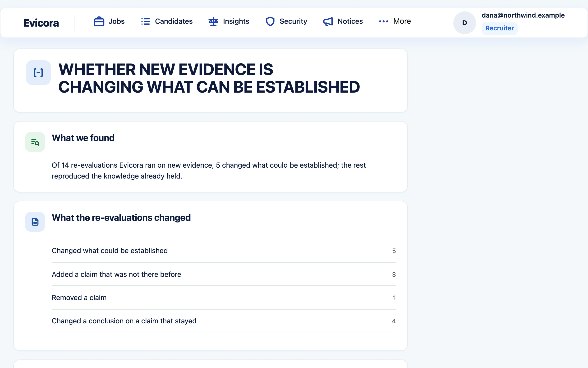
Task: Expand the More navigation menu
Action: (395, 21)
